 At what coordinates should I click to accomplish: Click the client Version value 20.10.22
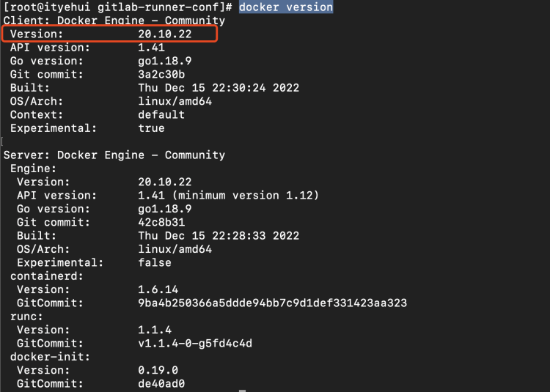(x=165, y=34)
